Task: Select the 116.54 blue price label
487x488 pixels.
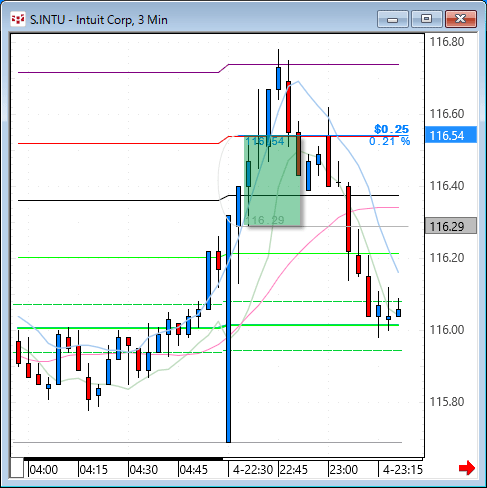Action: pyautogui.click(x=451, y=135)
